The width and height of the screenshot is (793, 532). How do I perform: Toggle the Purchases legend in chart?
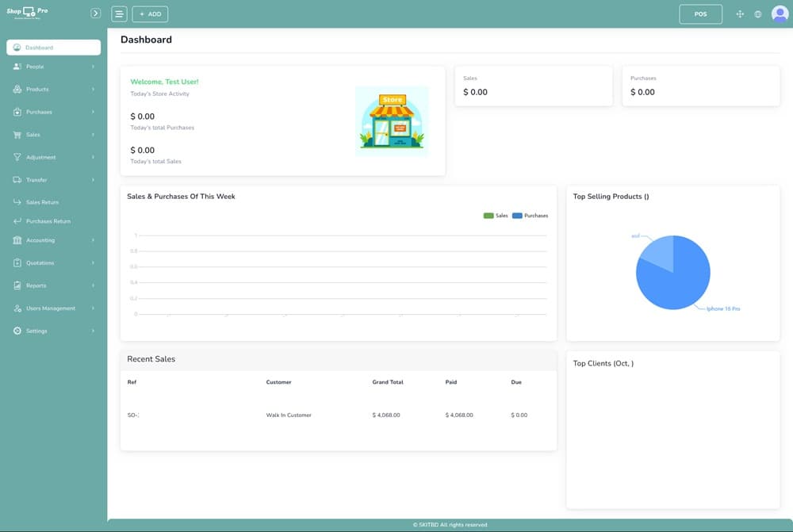[x=530, y=216]
